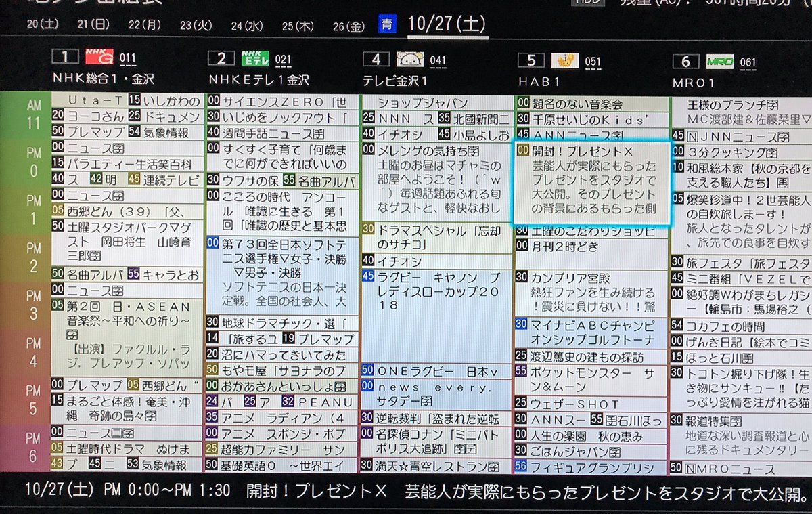The width and height of the screenshot is (812, 514).
Task: Click the NHKEテレ1金沢 channel name
Action: click(258, 79)
